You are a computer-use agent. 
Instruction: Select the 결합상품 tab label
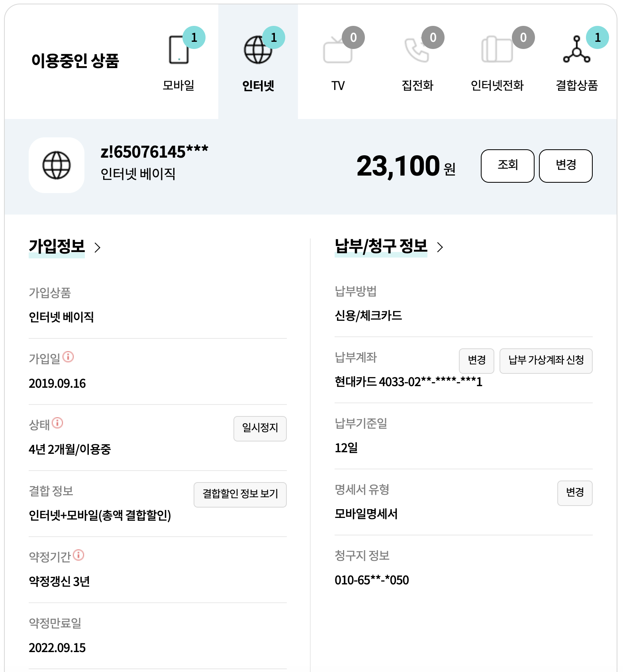click(576, 85)
